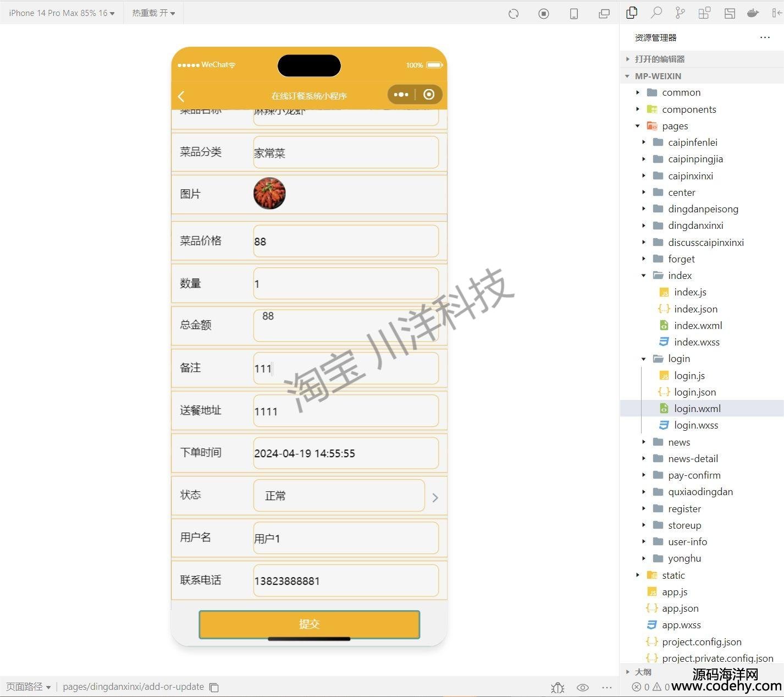Open the Docker whale icon

click(753, 13)
